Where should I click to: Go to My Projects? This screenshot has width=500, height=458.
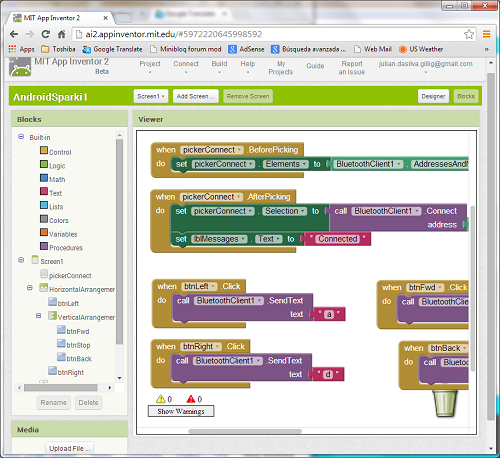(281, 68)
